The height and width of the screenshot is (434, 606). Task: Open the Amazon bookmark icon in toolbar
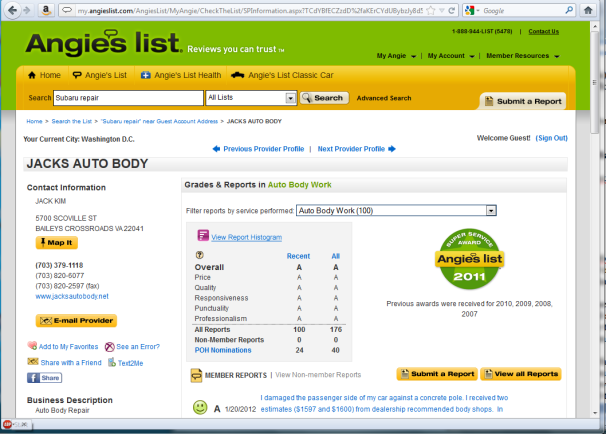(46, 10)
